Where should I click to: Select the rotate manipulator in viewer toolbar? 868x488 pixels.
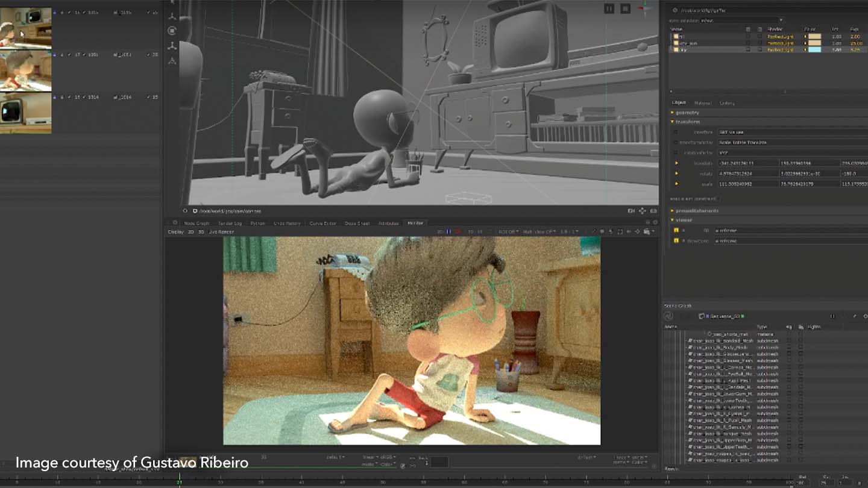(172, 31)
